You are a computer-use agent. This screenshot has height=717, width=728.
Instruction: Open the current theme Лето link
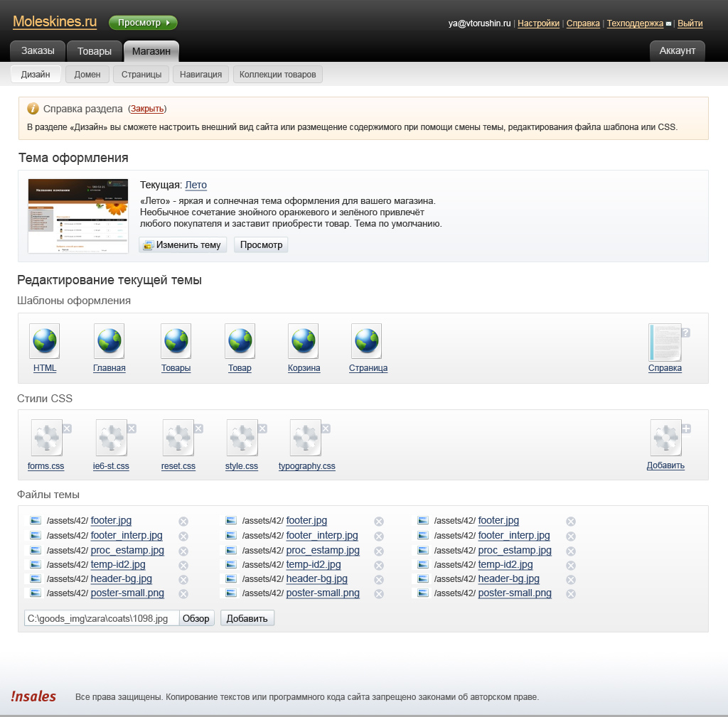coord(196,185)
